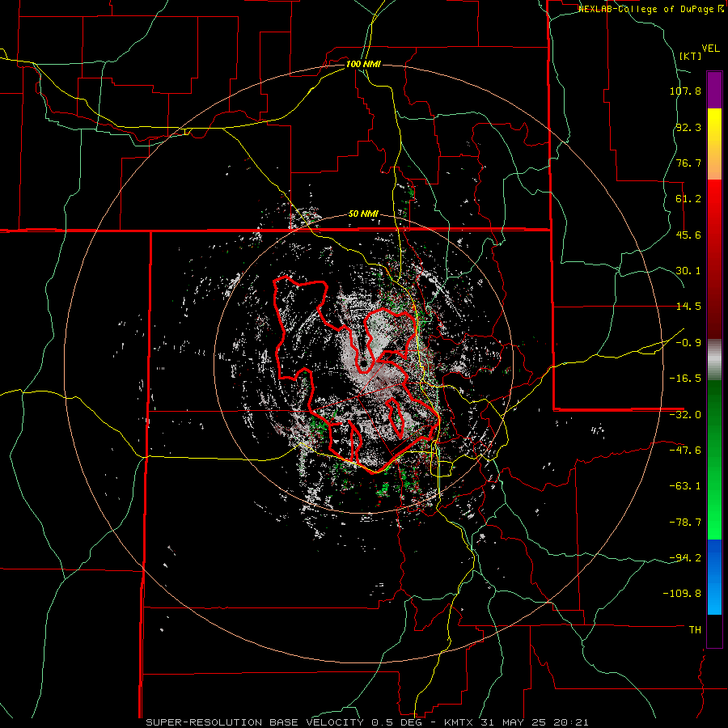This screenshot has height=728, width=728.
Task: Click the VEL legend title
Action: (710, 49)
